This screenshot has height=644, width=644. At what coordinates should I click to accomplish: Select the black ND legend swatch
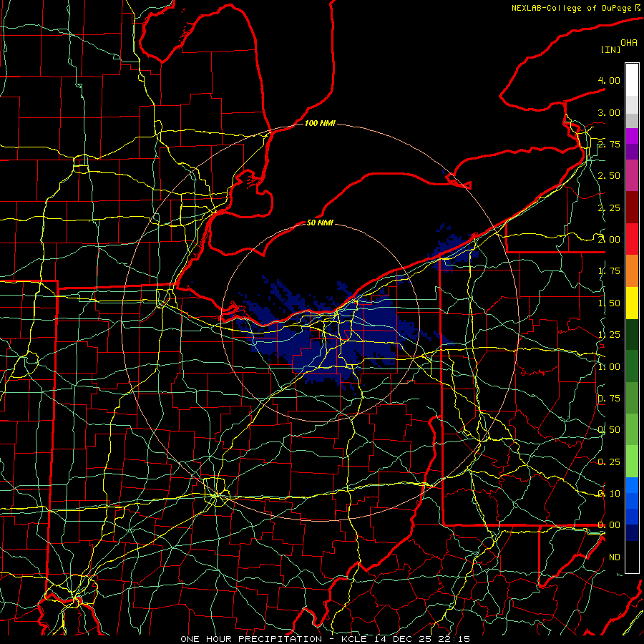click(x=632, y=557)
